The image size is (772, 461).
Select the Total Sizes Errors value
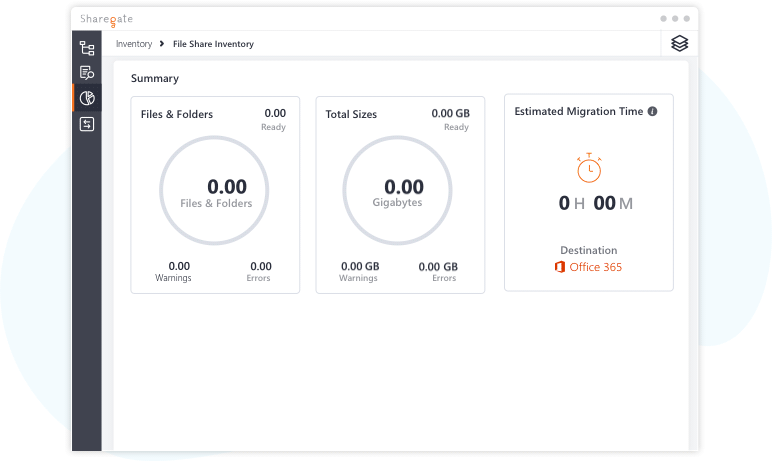(x=438, y=267)
